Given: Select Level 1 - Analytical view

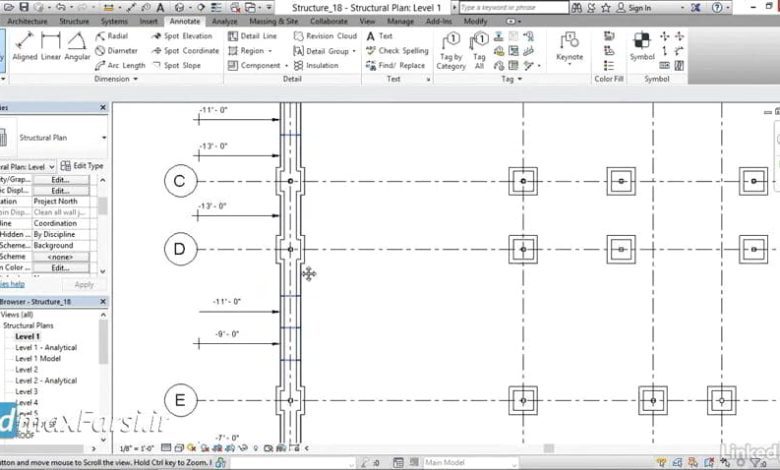Looking at the screenshot, I should click(46, 348).
